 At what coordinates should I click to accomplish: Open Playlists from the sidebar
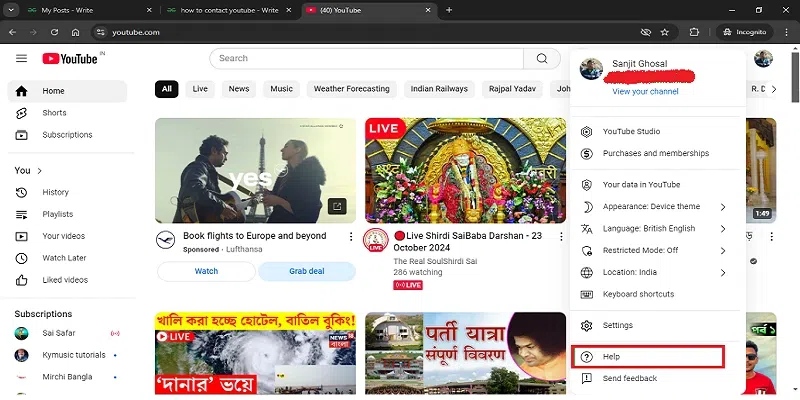click(67, 214)
